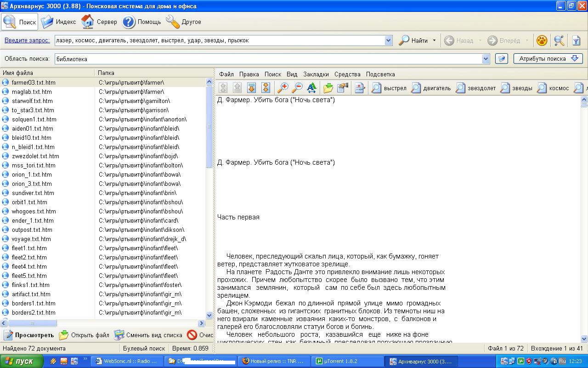Screen dimensions: 588x368
Task: Click the orange paw print icon
Action: [542, 40]
